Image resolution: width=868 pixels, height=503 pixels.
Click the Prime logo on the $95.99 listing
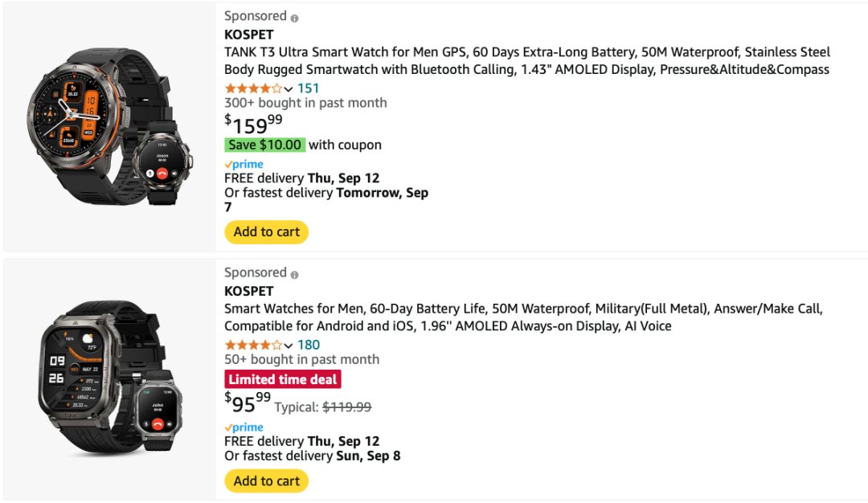[x=244, y=427]
